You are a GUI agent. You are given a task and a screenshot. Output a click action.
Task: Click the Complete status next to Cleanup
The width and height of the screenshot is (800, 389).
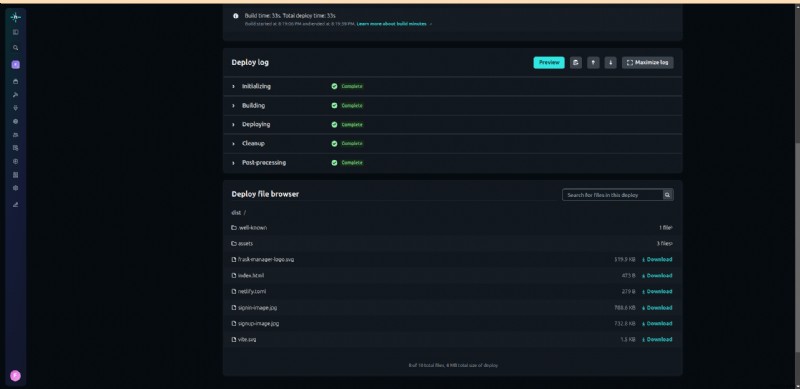[352, 143]
